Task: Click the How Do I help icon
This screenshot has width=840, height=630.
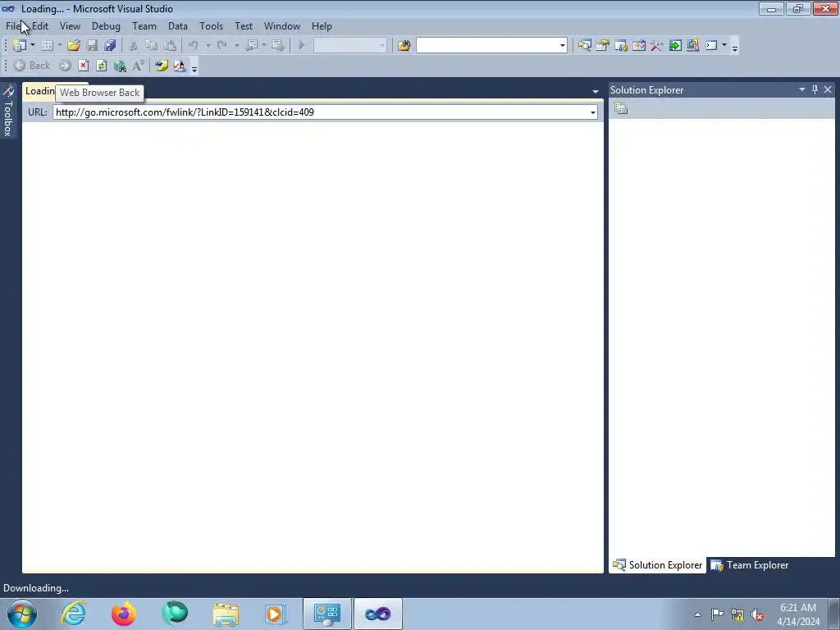Action: point(162,66)
